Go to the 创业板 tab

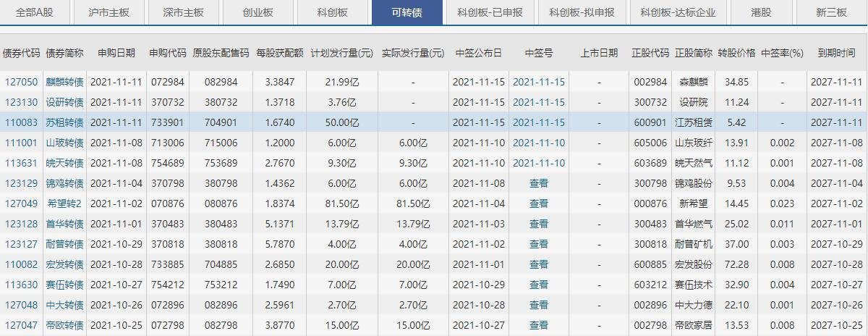pos(258,13)
